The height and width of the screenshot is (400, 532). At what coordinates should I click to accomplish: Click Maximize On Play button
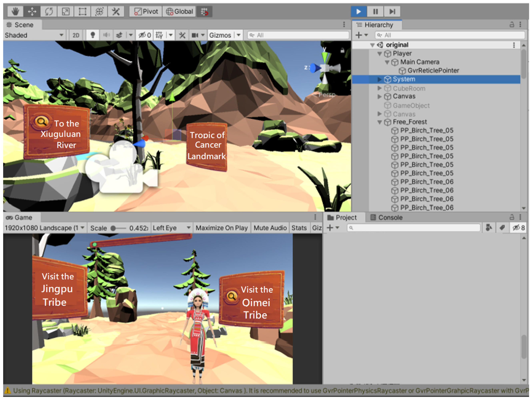(x=222, y=228)
